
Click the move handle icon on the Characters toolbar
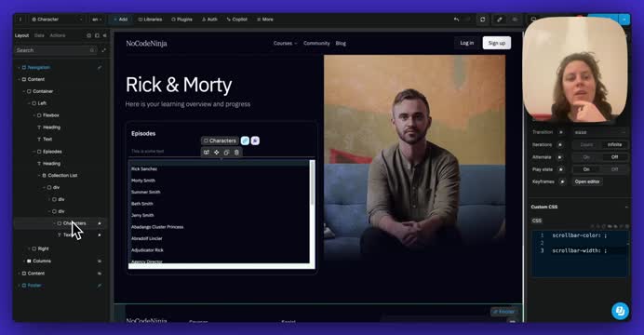(x=217, y=153)
